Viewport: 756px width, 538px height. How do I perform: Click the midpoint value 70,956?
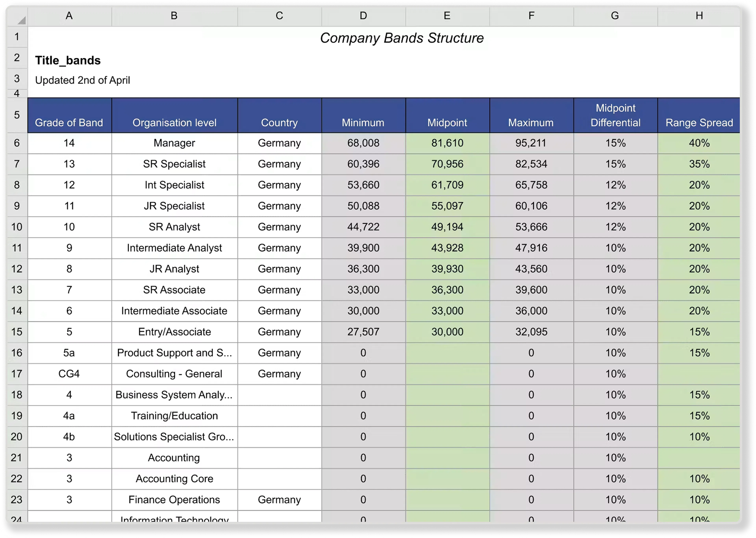point(447,164)
